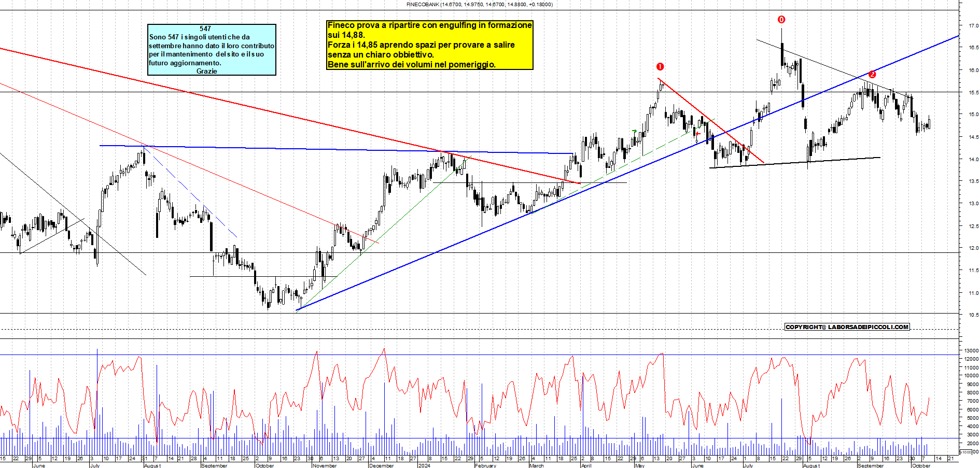This screenshot has height=468, width=980.
Task: Click the May month label on time axis
Action: click(640, 465)
